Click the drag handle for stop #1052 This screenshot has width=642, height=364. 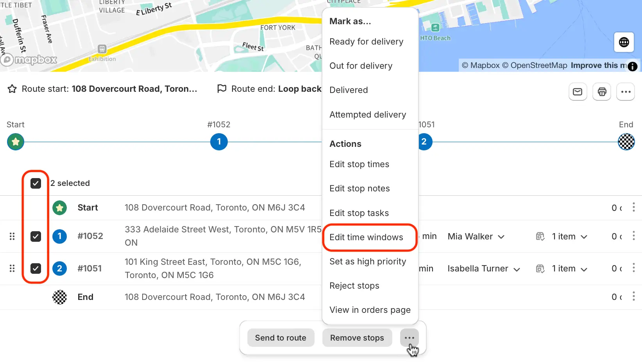[x=12, y=236]
